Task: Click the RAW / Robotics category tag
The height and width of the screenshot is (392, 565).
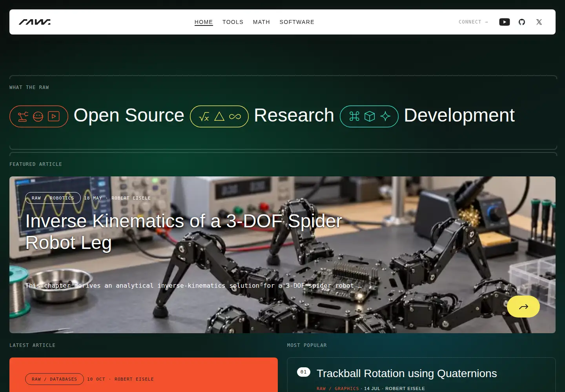Action: 53,198
